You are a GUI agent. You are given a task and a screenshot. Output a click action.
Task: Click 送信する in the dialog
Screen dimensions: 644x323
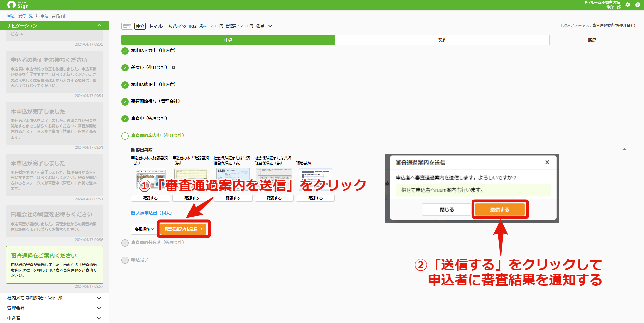[500, 210]
